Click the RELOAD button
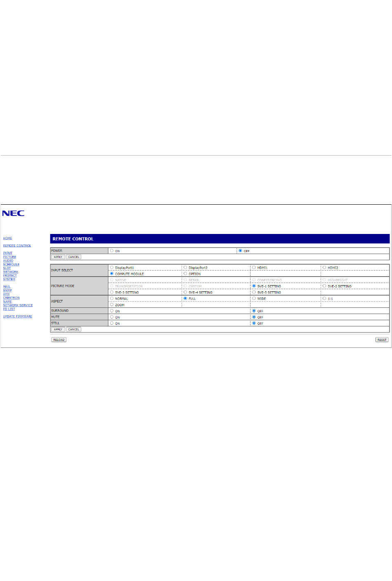Viewport: 392px width, 581px height. [x=59, y=340]
